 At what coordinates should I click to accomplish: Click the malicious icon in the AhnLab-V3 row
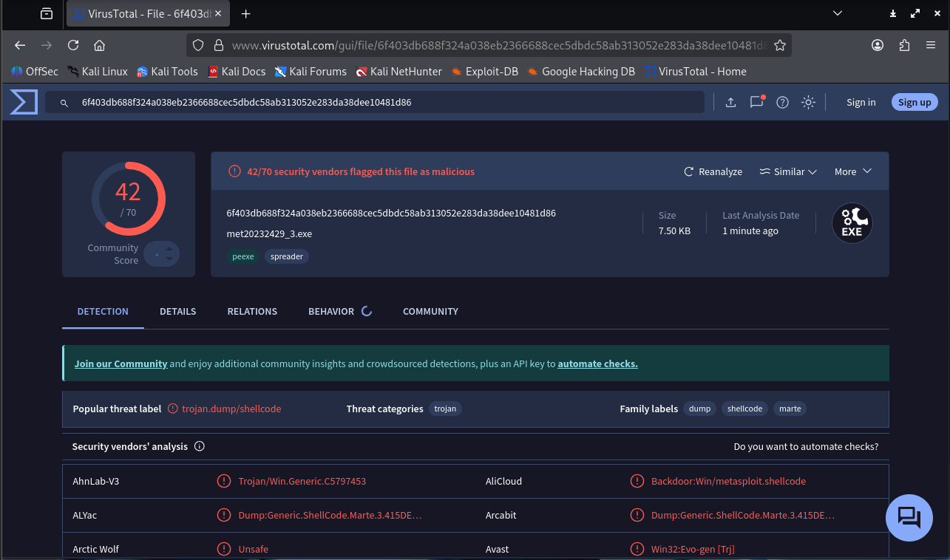coord(223,481)
